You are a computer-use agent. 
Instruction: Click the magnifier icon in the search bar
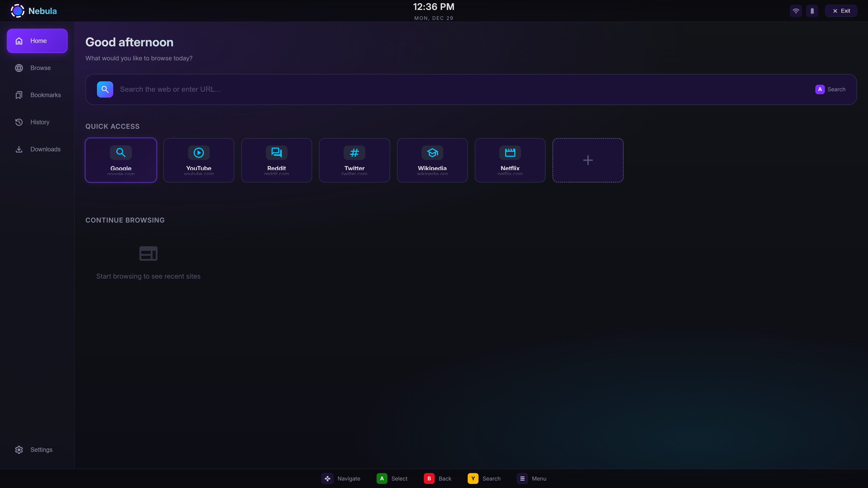[x=105, y=89]
